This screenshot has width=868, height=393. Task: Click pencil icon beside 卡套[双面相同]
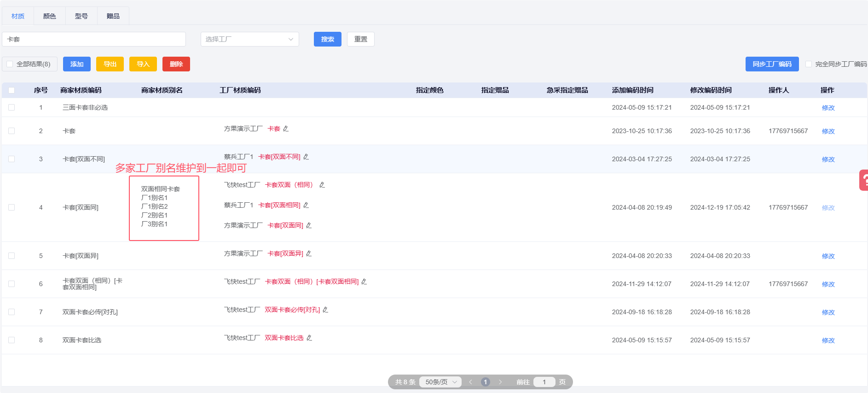(306, 205)
